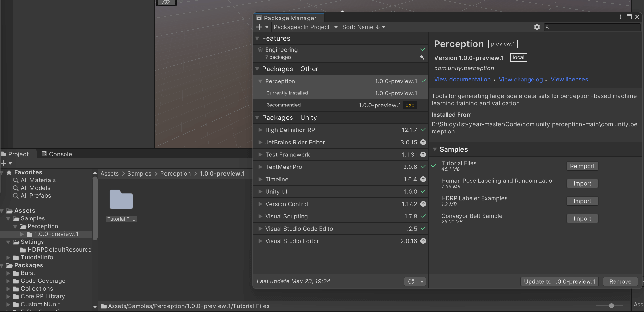Click Visual Studio Editor update arrow icon
The height and width of the screenshot is (312, 644).
click(x=423, y=241)
